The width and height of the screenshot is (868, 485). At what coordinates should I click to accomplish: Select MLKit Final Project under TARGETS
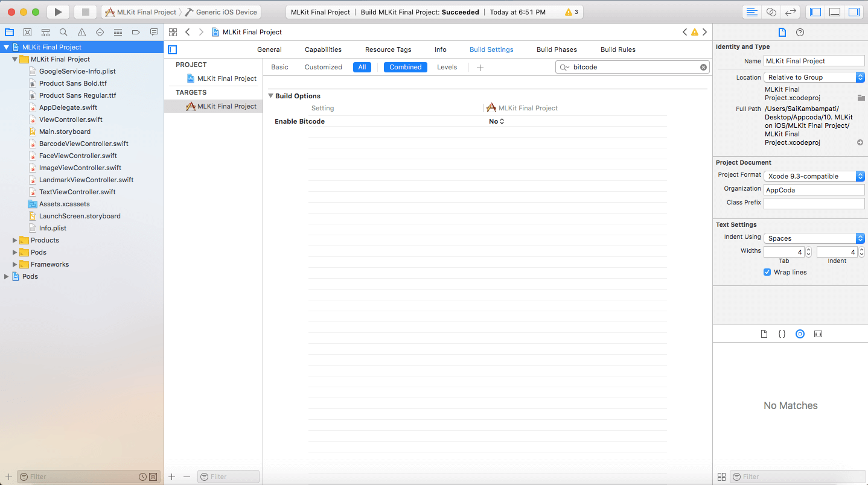pyautogui.click(x=222, y=106)
